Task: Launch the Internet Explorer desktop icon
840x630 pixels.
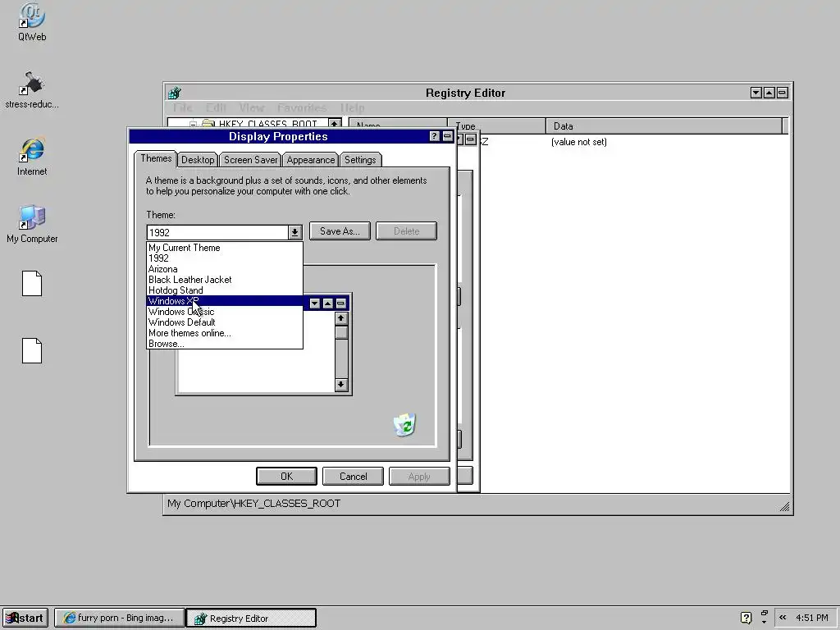Action: (32, 157)
